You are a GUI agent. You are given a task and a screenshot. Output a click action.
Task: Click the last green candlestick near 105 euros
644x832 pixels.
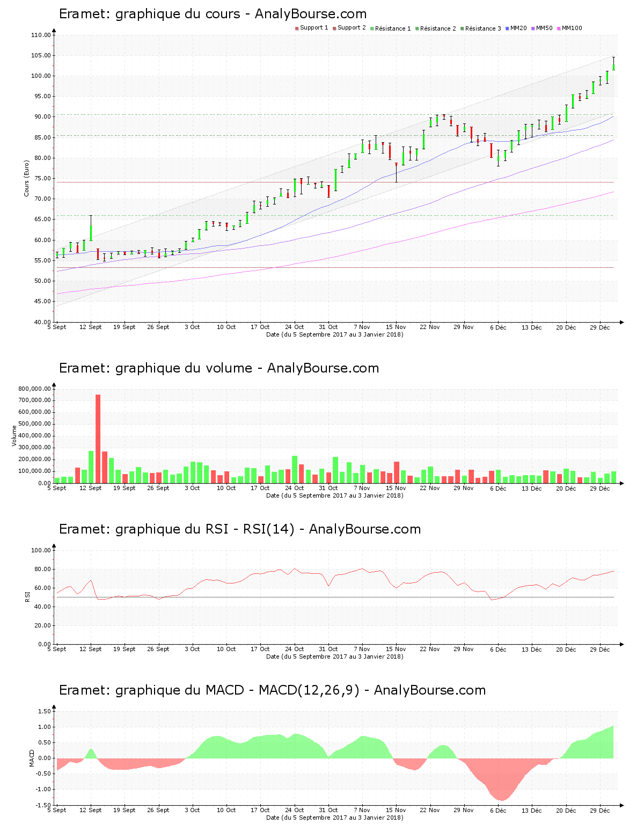pyautogui.click(x=613, y=63)
